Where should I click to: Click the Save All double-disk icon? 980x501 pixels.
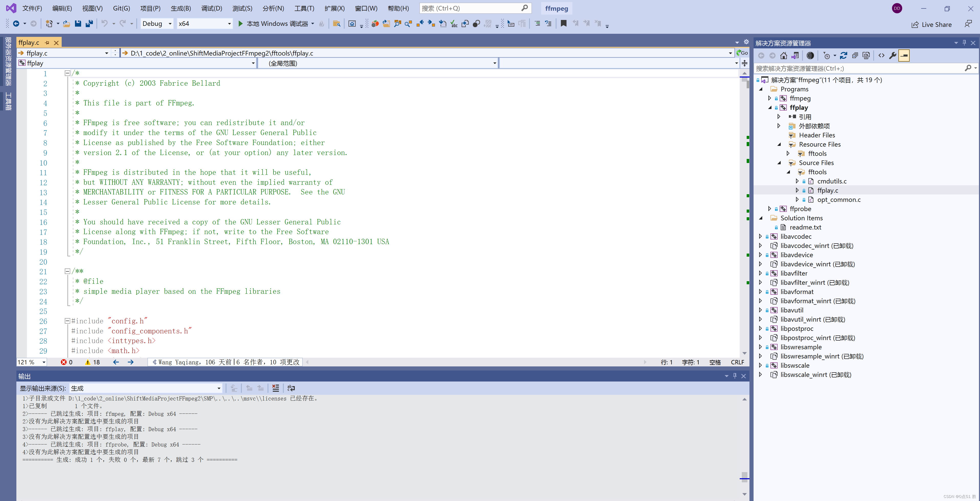click(x=89, y=24)
